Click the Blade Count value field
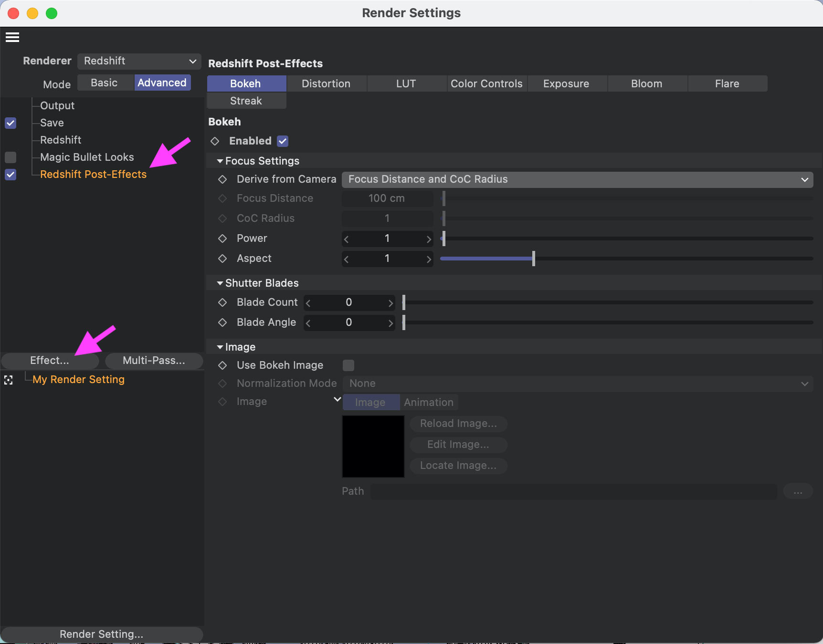The height and width of the screenshot is (644, 823). click(349, 302)
